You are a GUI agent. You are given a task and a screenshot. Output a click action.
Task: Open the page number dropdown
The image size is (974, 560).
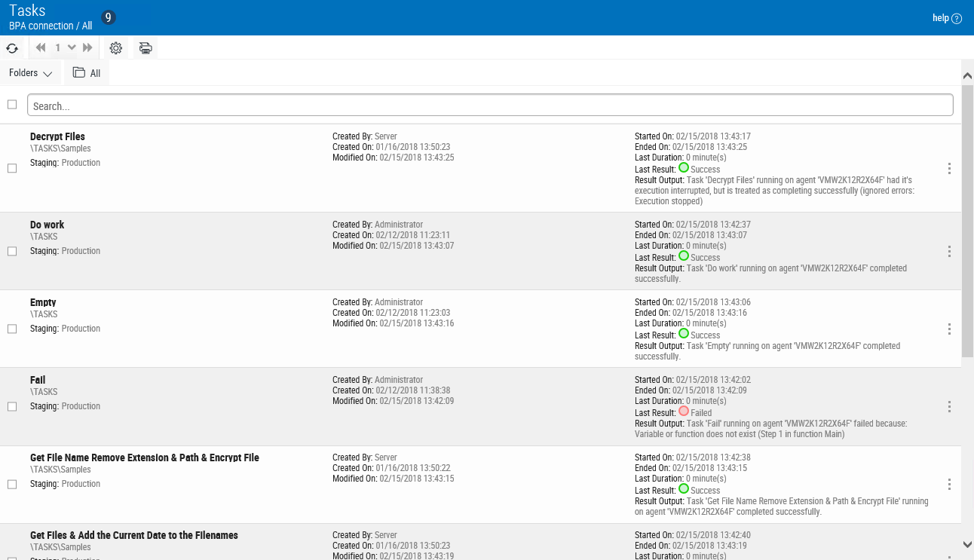(x=72, y=48)
